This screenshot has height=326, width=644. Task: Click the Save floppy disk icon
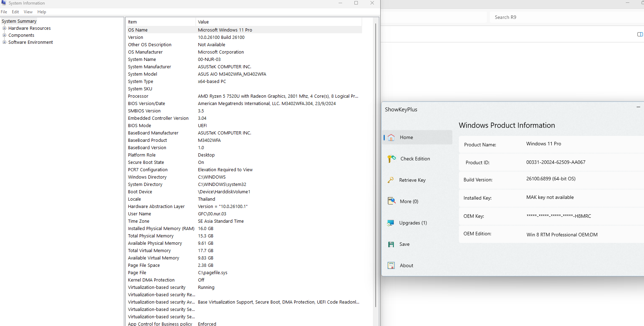(391, 244)
